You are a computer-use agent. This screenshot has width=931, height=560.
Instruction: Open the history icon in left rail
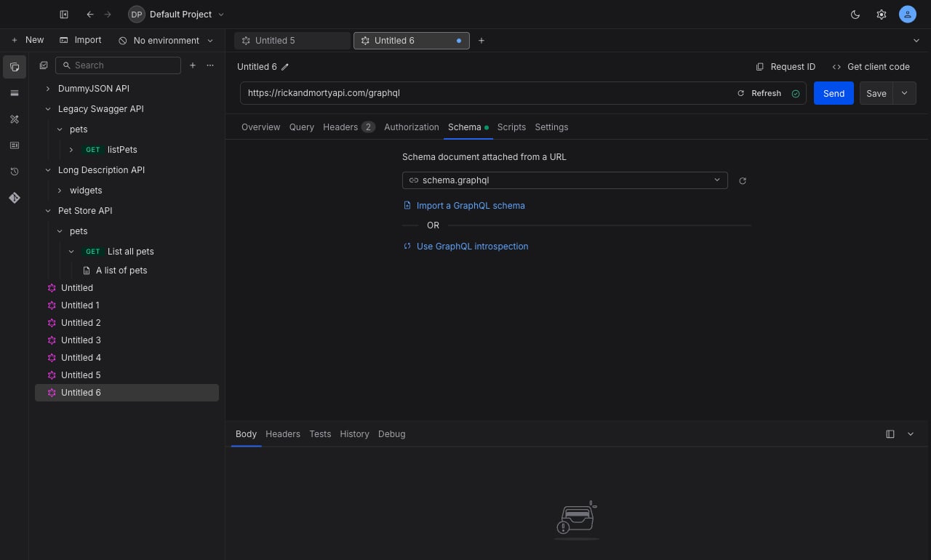coord(15,172)
